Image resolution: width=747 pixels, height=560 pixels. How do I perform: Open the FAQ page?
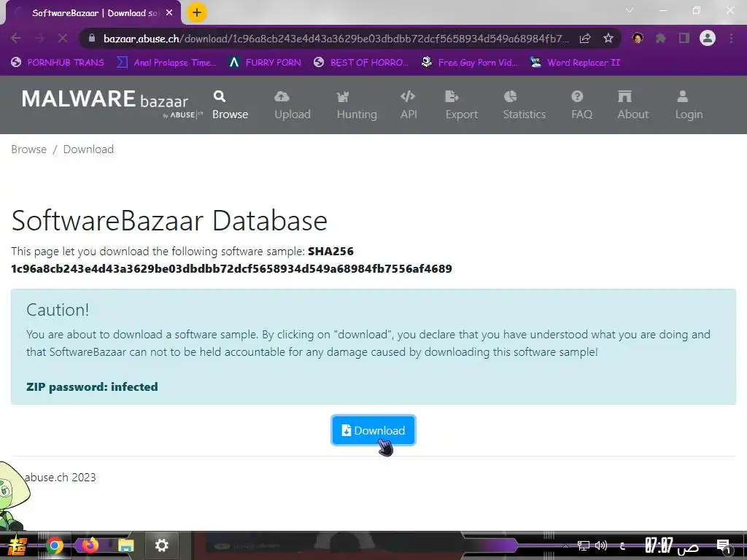[x=581, y=105]
